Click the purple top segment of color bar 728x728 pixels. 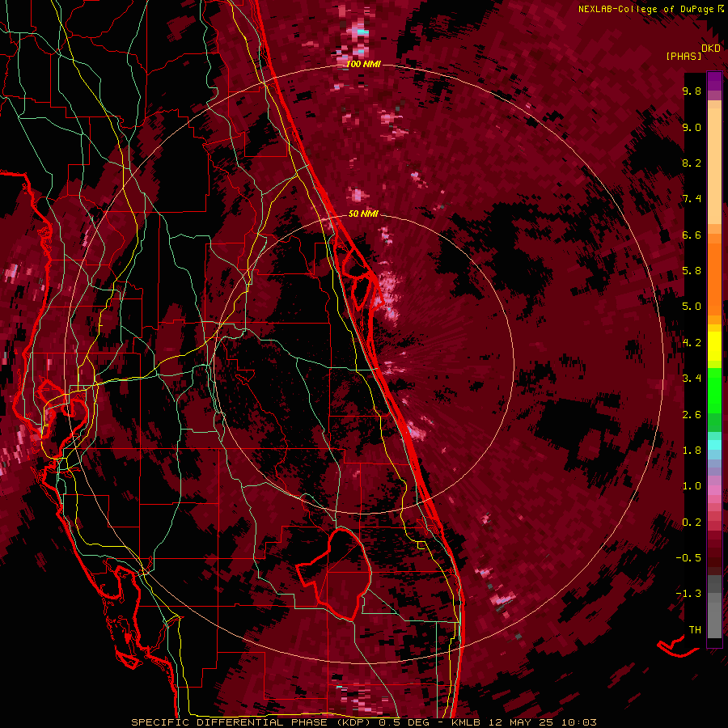714,82
